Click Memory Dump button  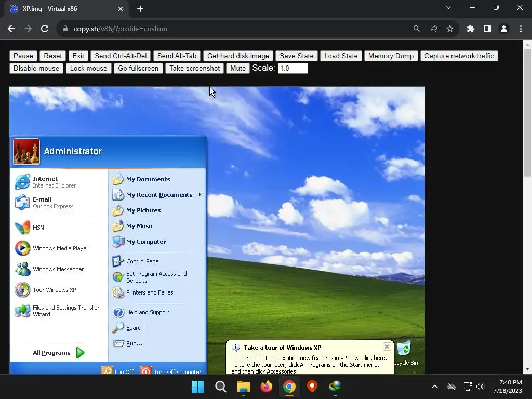pyautogui.click(x=391, y=56)
